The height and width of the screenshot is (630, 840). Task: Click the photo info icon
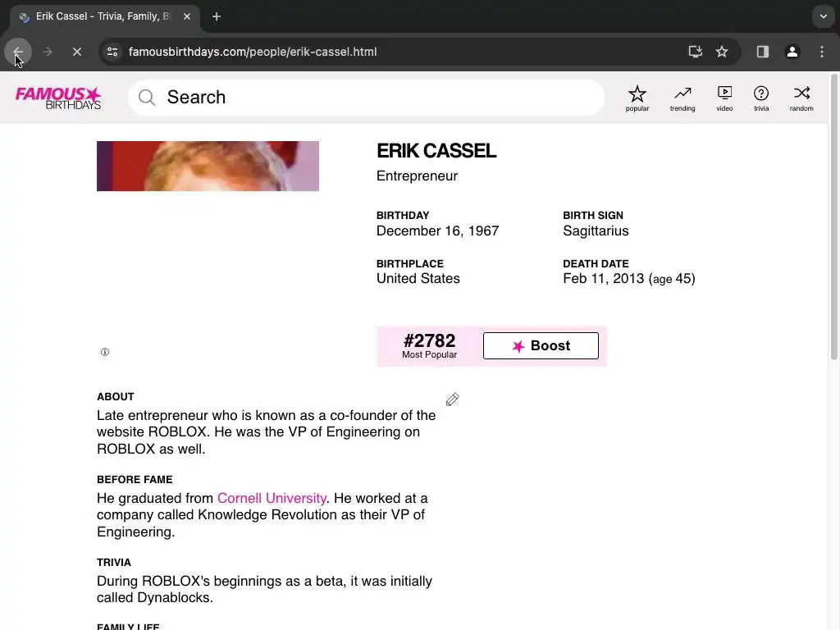[105, 352]
